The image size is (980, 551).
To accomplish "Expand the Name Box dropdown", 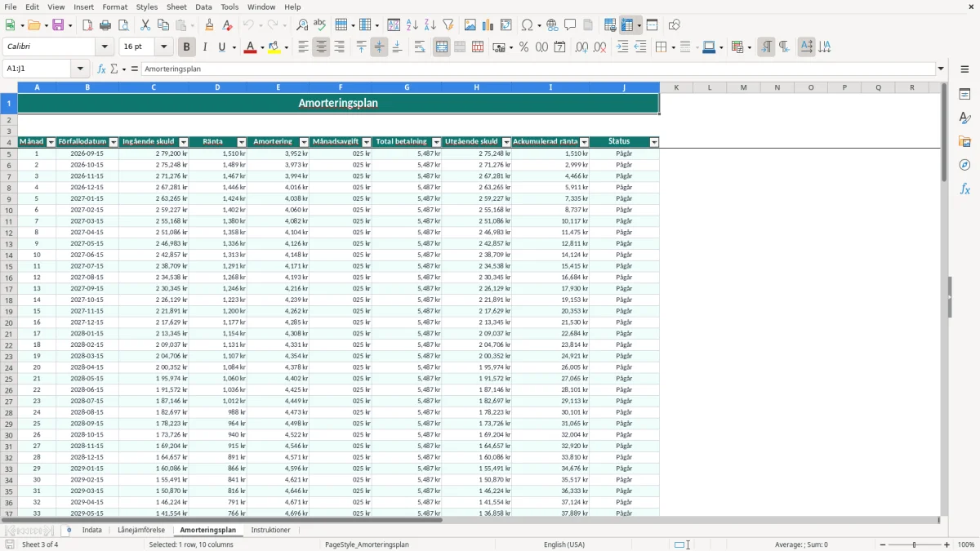I will pos(81,69).
